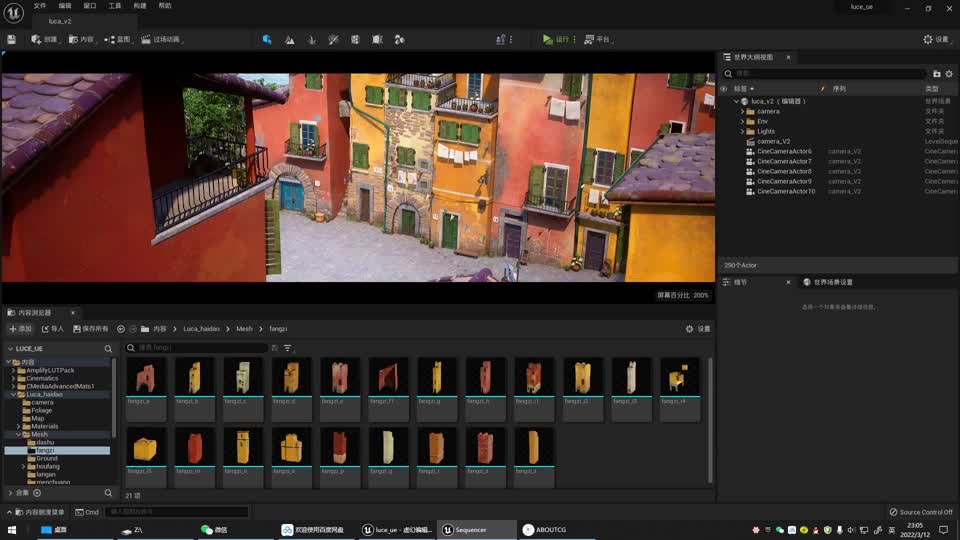The height and width of the screenshot is (540, 960).
Task: Select CineCameraActor10 in the outliner
Action: coord(786,192)
